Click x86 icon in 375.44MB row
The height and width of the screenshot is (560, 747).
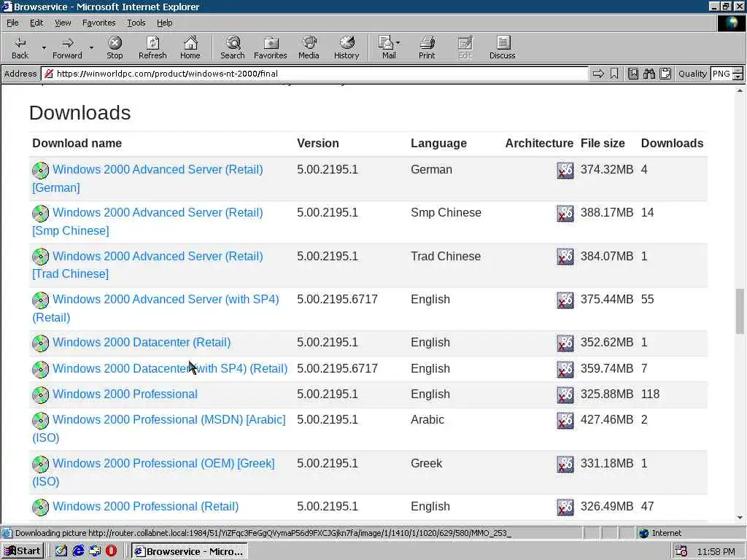[x=565, y=300]
